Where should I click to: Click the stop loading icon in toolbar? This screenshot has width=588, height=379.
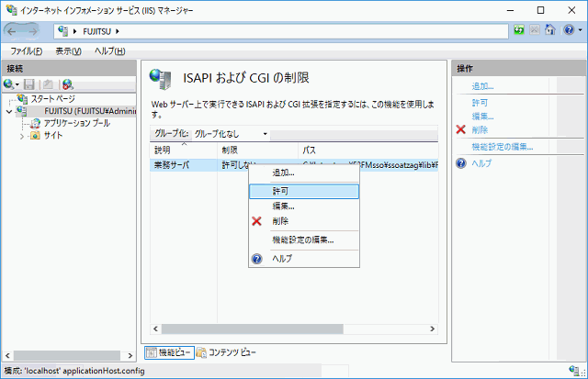pos(535,30)
